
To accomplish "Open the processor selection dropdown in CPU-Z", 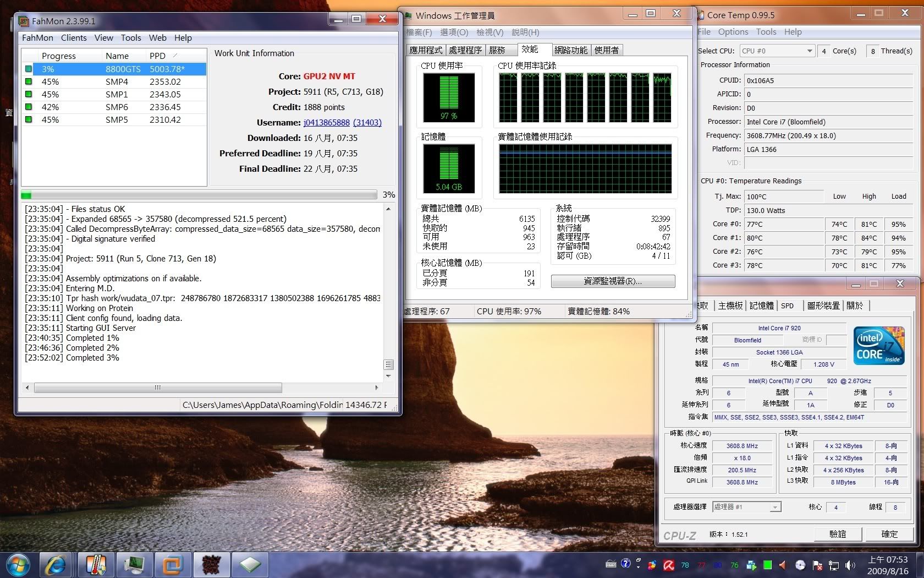I will 746,507.
